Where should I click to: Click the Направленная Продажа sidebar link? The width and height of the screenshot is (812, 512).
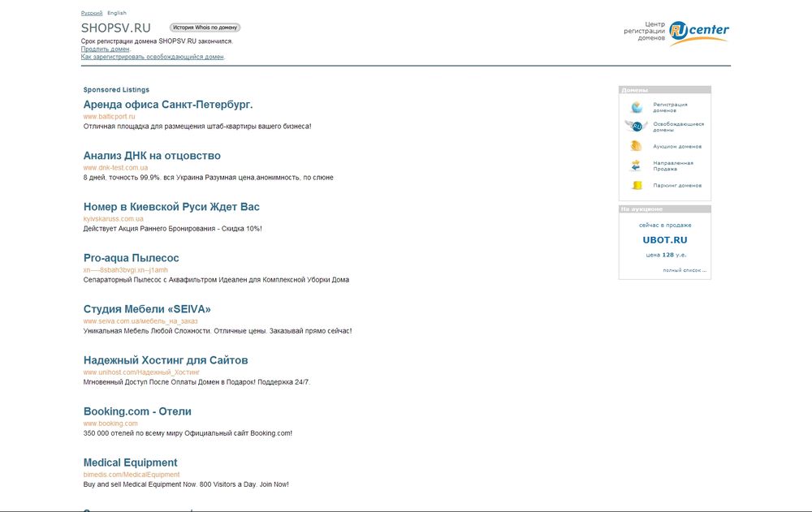tap(673, 166)
